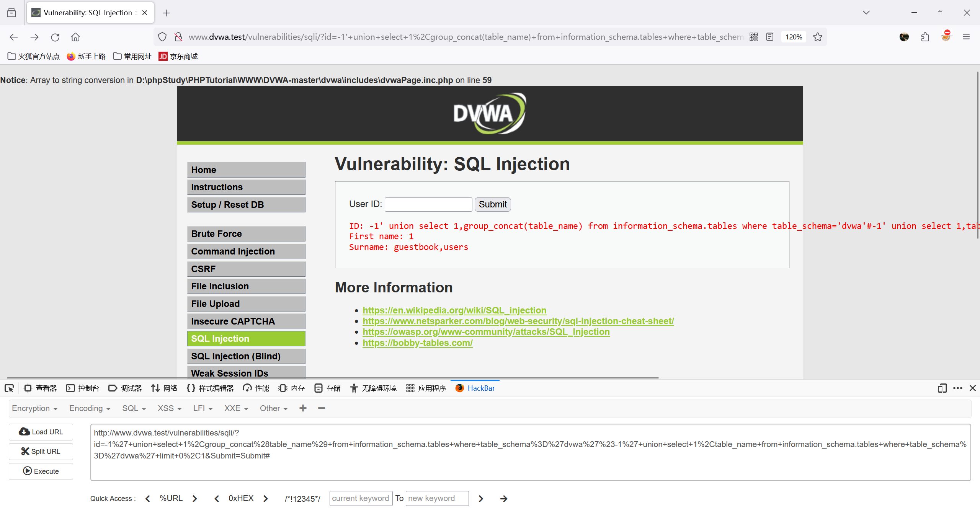Click URL encode right arrow beside %URL

coord(195,499)
